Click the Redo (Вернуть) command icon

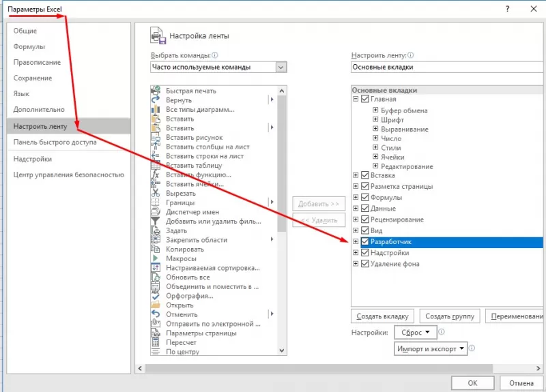[x=156, y=100]
